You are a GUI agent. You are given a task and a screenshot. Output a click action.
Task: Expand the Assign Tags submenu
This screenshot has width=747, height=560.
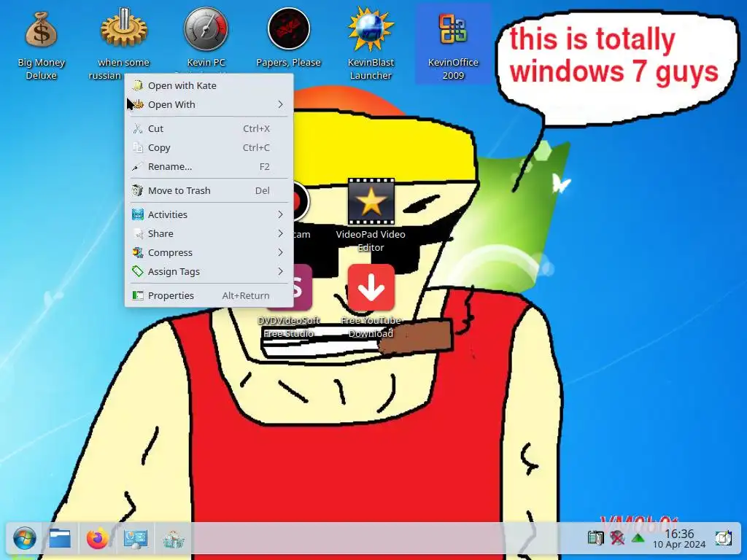tap(209, 272)
